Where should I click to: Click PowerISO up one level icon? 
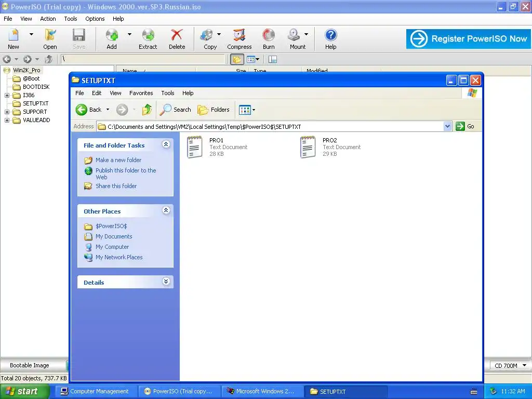[x=49, y=59]
